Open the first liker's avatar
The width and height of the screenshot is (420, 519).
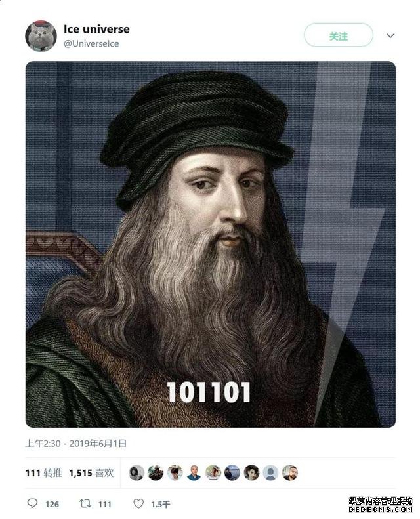136,472
